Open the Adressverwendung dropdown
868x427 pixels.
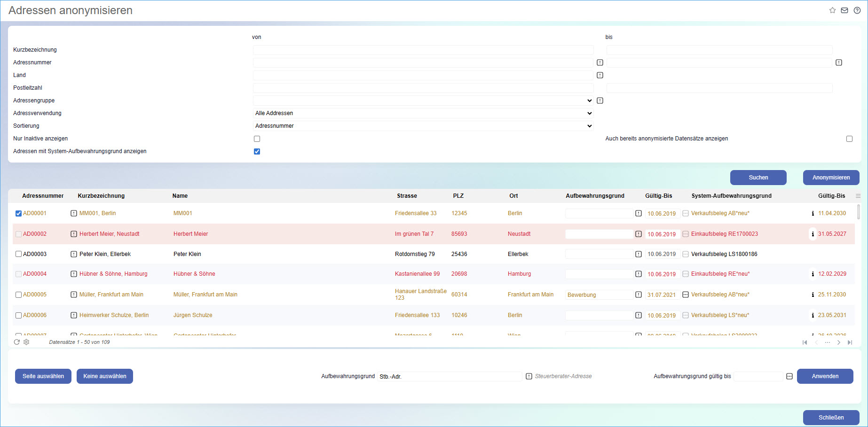tap(423, 113)
